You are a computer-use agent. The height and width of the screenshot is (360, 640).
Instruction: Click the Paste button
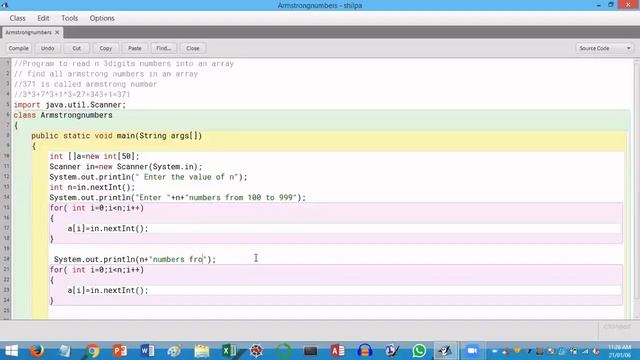135,48
